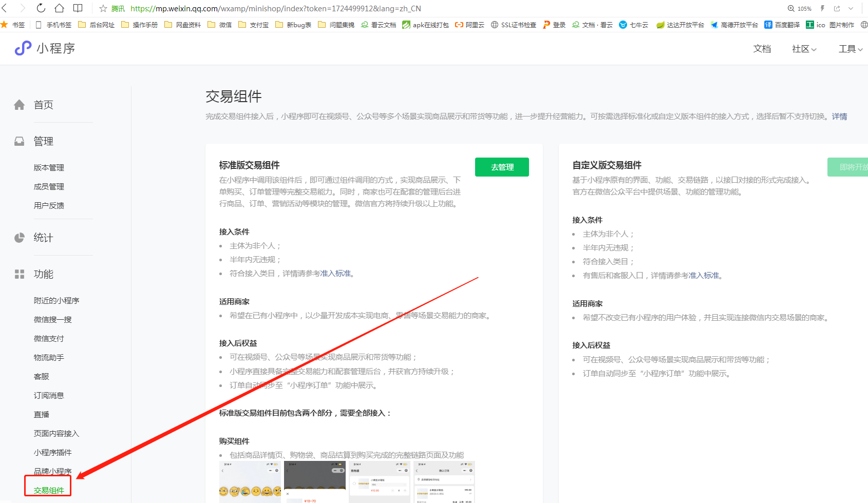The image size is (868, 503).
Task: Open apk在线打包 bookmark
Action: 426,25
